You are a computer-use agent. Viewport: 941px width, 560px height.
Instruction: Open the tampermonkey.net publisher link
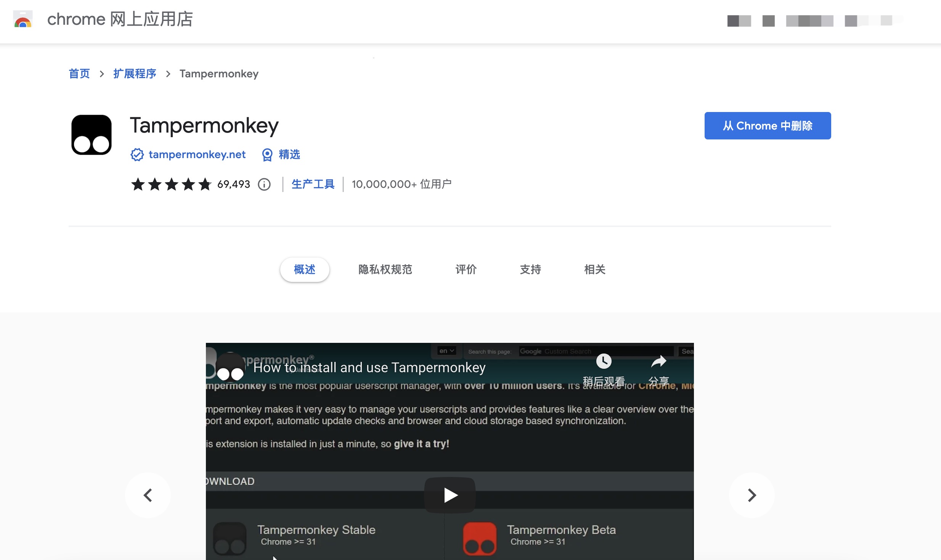pos(197,155)
